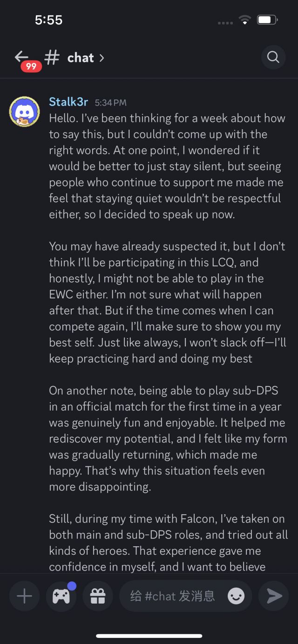The image size is (298, 644).
Task: Expand the chat channel details chevron
Action: [102, 58]
